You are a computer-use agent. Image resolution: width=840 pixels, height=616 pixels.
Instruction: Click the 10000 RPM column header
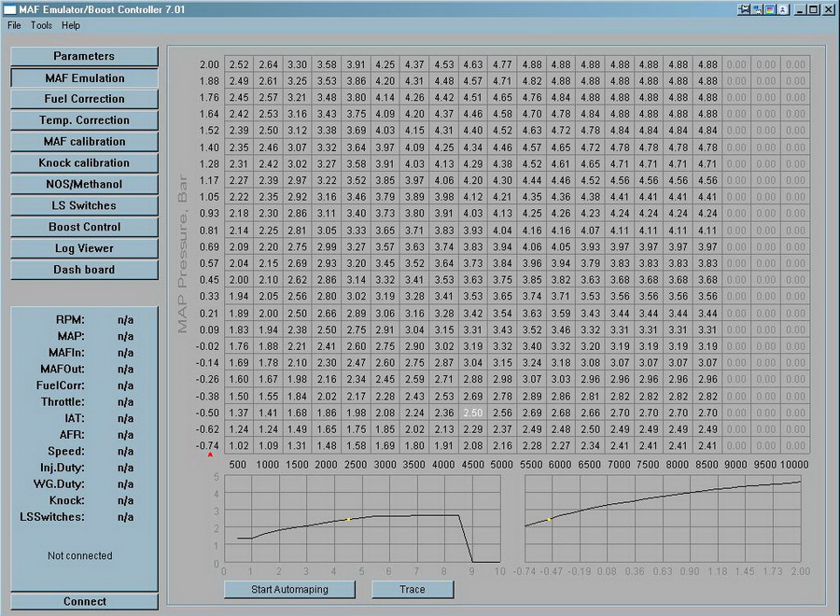(x=794, y=465)
